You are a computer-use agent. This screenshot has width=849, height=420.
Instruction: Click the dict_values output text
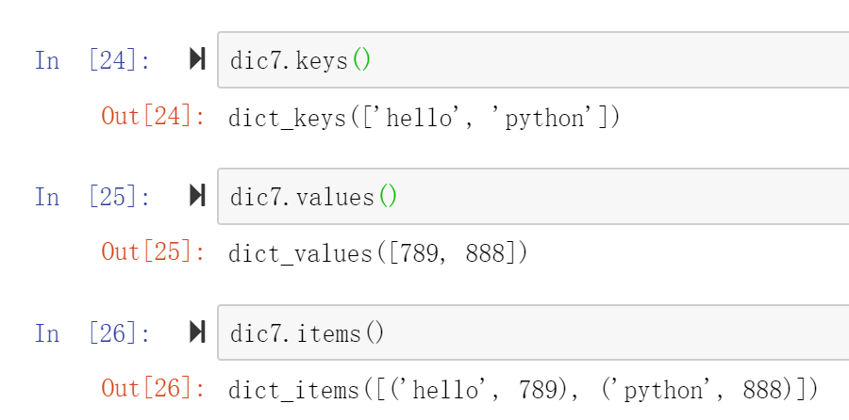pyautogui.click(x=377, y=253)
